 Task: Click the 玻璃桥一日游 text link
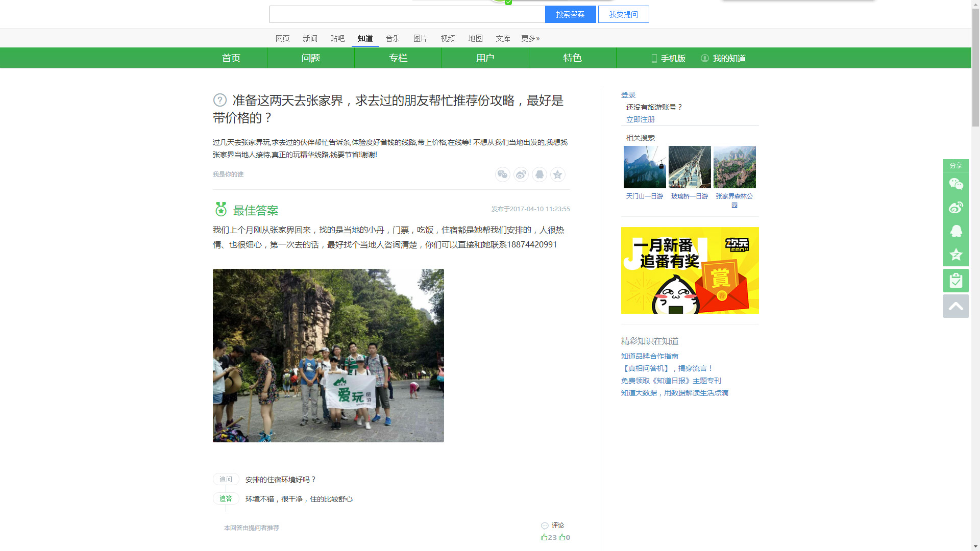coord(690,196)
